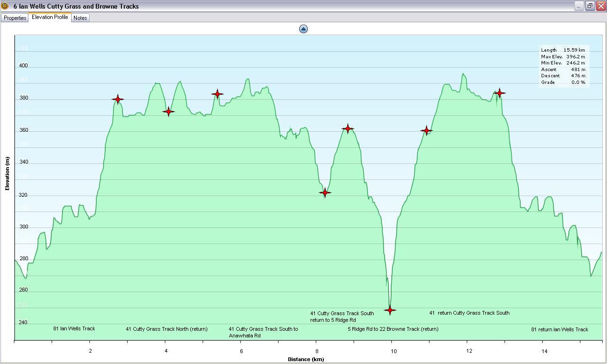Viewport: 607px width, 364px height.
Task: Select the final waypoint star near 13 km
Action: [500, 93]
